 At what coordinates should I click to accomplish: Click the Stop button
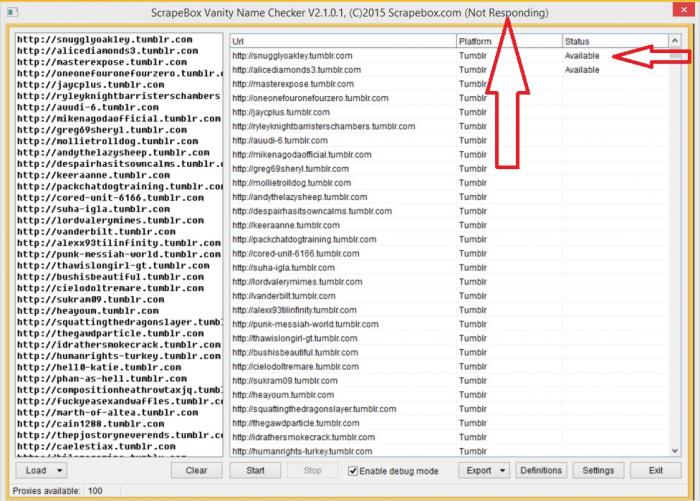312,470
